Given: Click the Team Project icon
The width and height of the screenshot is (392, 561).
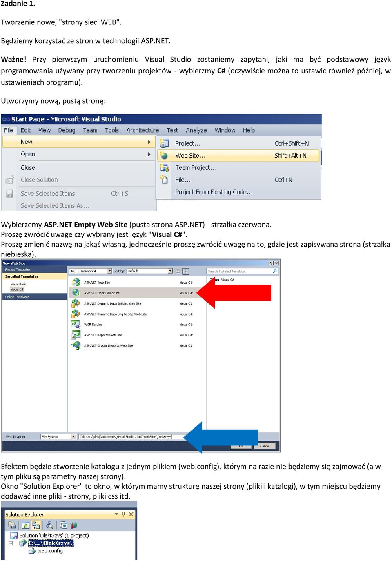Looking at the screenshot, I should point(164,167).
